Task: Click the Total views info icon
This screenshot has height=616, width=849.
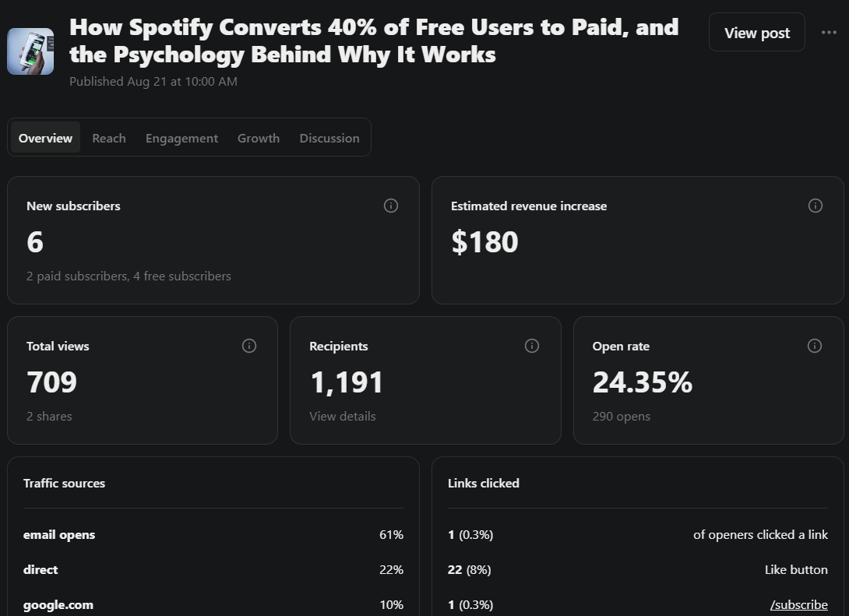Action: click(249, 346)
